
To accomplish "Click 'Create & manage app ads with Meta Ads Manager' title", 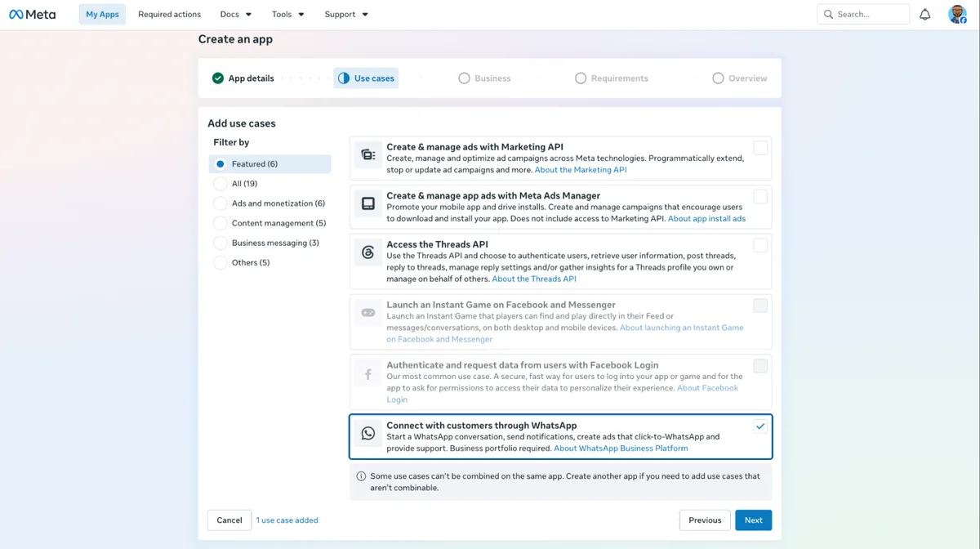I will point(493,196).
